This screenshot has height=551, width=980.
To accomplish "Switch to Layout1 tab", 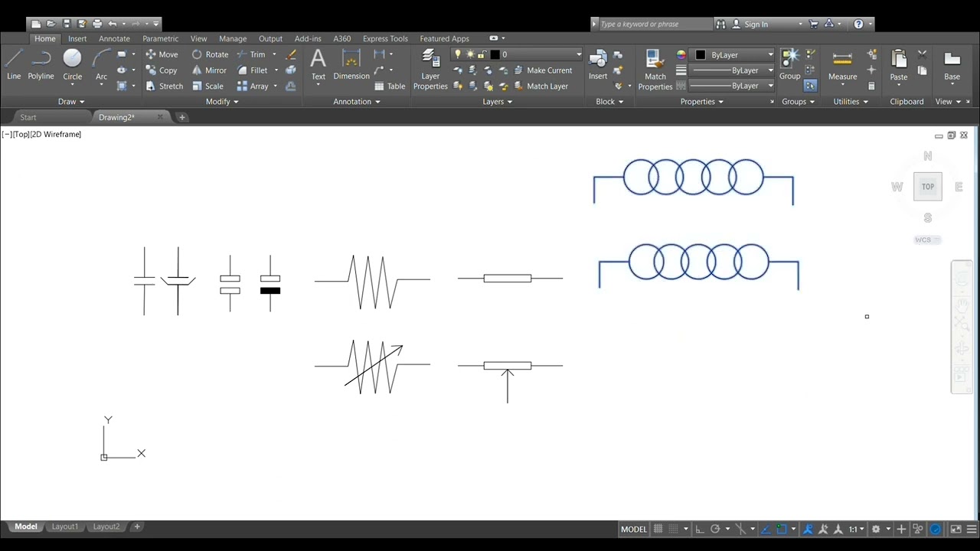I will click(64, 527).
